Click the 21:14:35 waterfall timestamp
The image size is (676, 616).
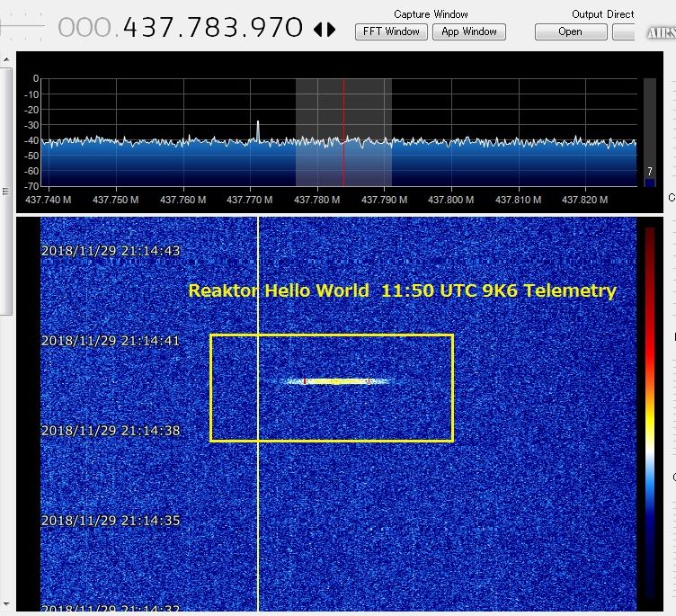(111, 521)
